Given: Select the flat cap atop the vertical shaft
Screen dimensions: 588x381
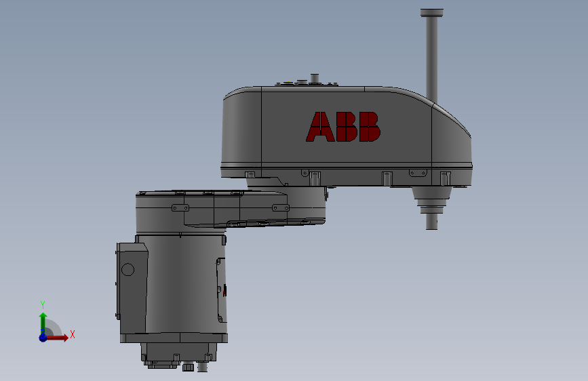Looking at the screenshot, I should tap(431, 13).
